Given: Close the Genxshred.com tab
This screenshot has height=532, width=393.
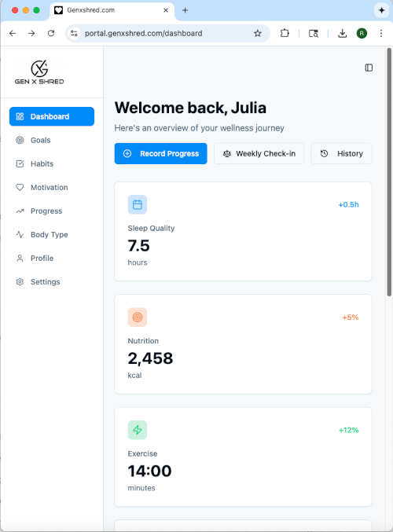Looking at the screenshot, I should [166, 10].
